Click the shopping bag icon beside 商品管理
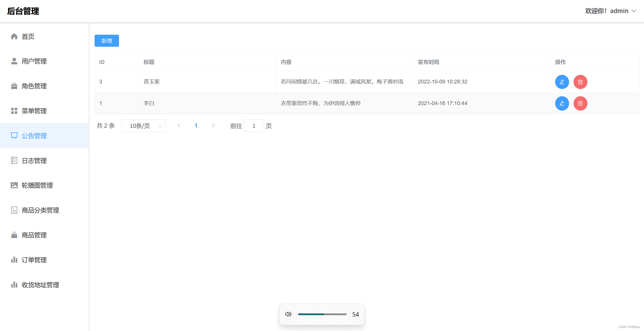 [x=14, y=235]
